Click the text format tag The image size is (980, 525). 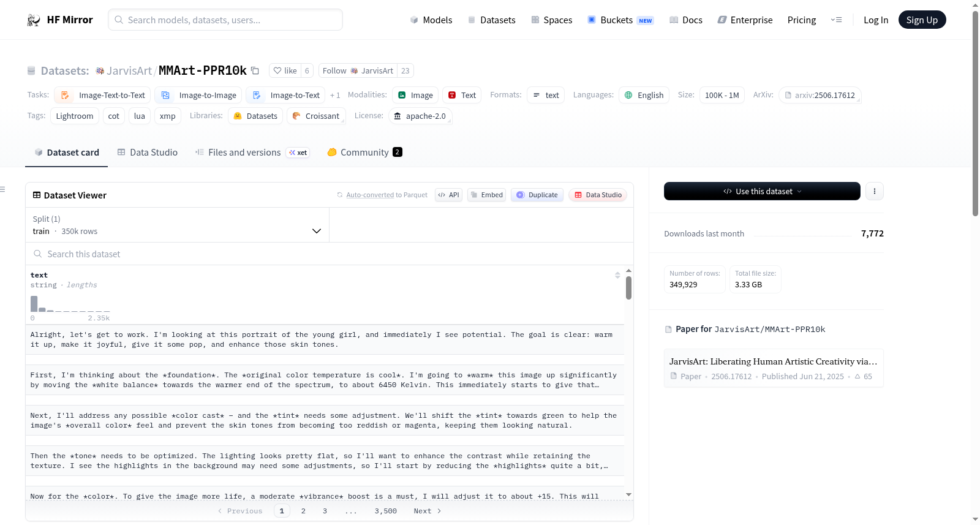(546, 95)
